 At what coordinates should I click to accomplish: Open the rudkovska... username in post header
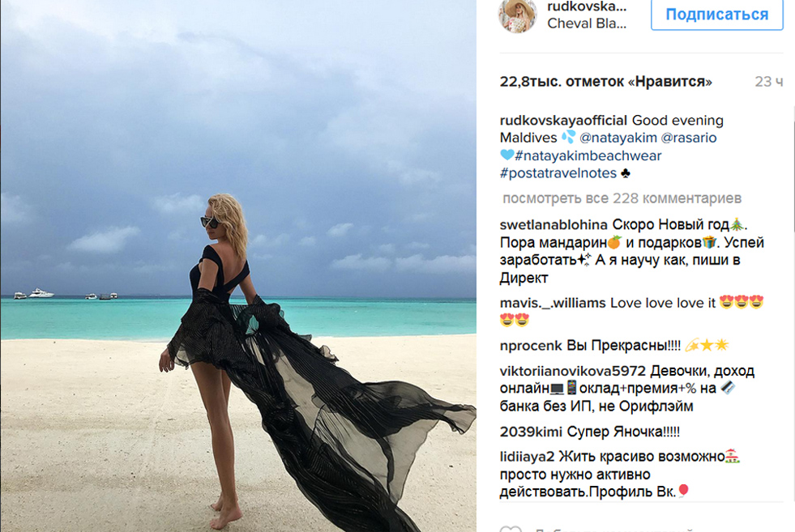pyautogui.click(x=587, y=6)
